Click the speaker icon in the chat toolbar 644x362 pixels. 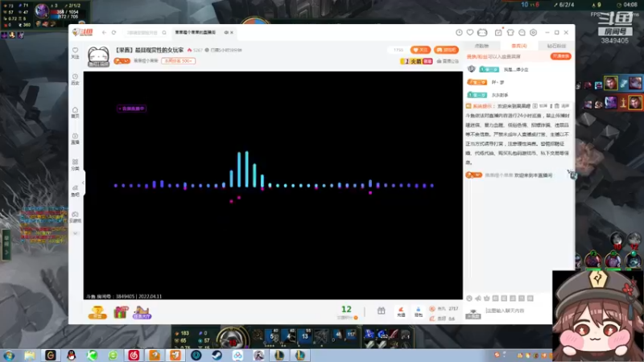(477, 298)
